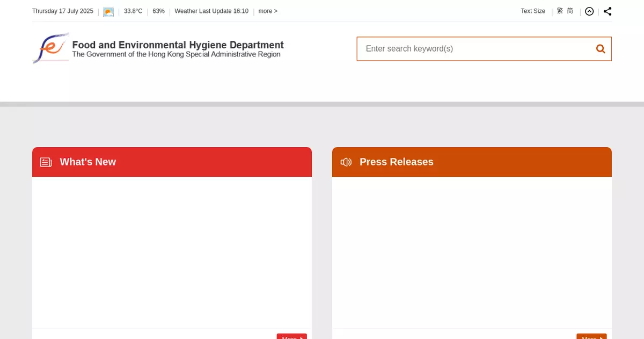This screenshot has height=339, width=644.
Task: Focus the search keyword input field
Action: coord(475,49)
